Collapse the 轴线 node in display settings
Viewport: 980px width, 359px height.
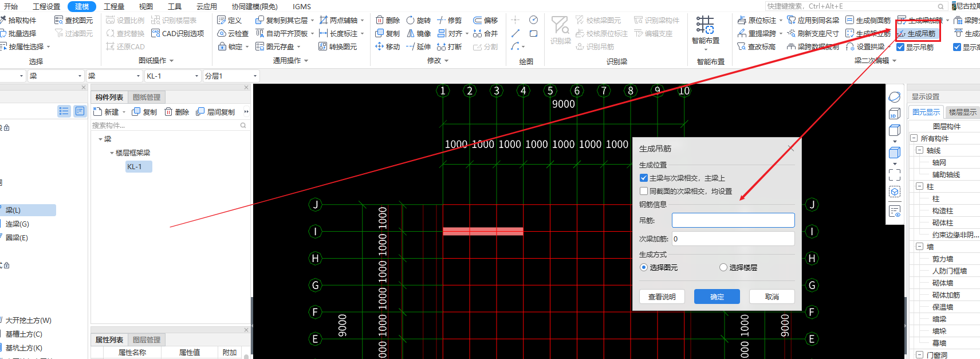coord(919,150)
